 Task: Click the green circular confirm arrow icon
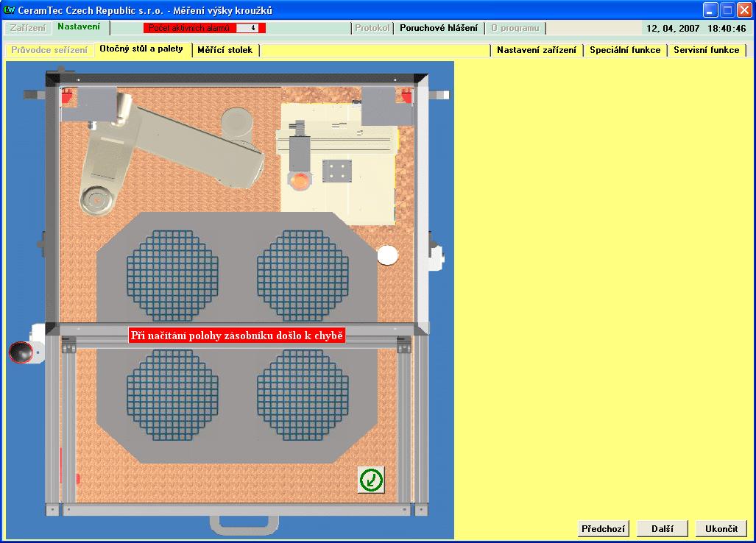pyautogui.click(x=371, y=479)
